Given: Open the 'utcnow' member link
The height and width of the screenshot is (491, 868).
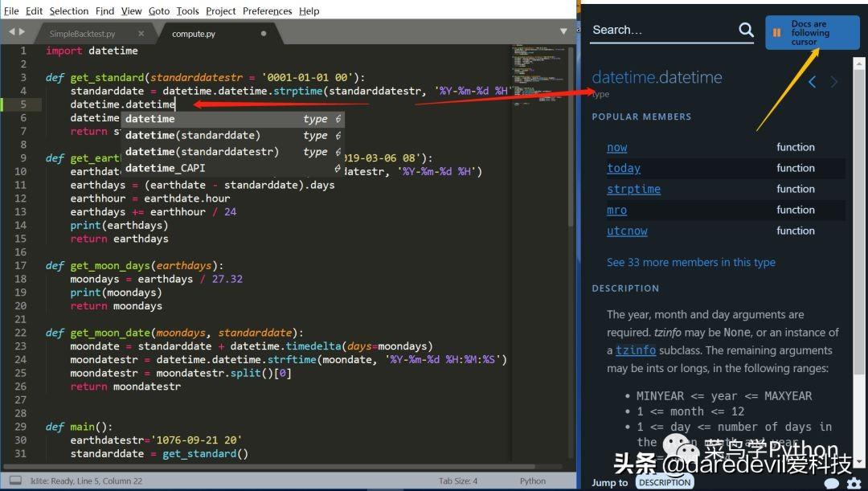Looking at the screenshot, I should pos(627,231).
